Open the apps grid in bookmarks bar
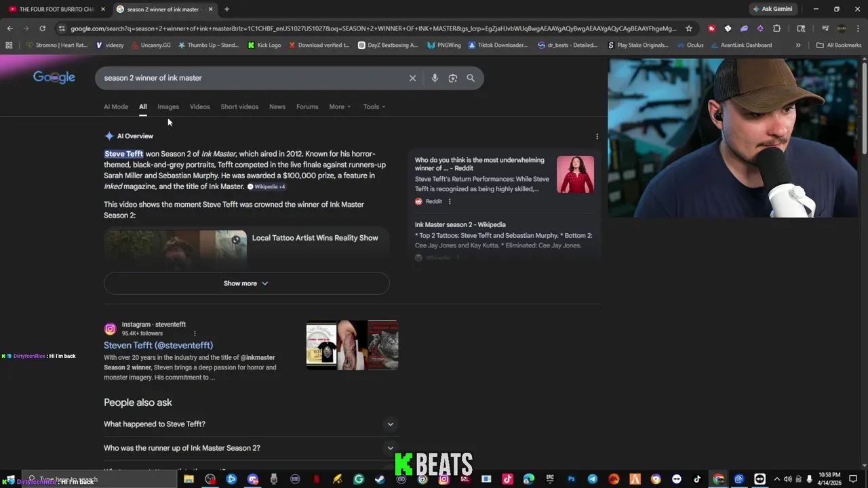The height and width of the screenshot is (488, 868). point(9,45)
